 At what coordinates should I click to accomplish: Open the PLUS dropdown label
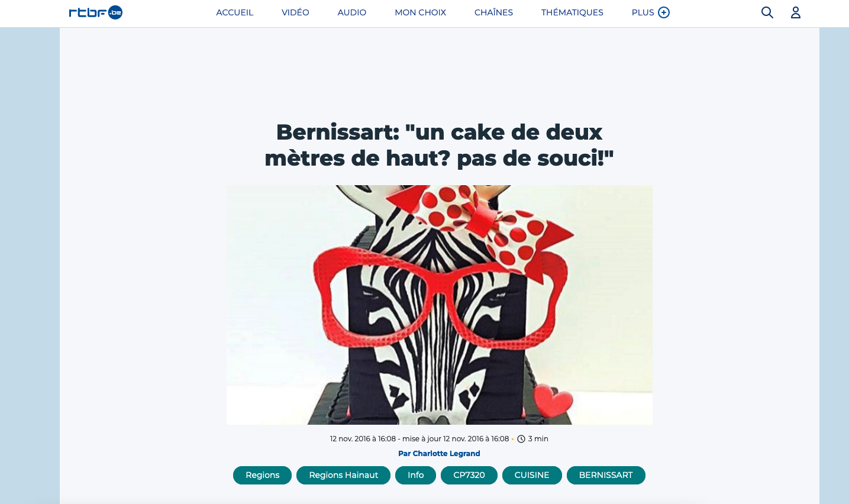coord(643,12)
